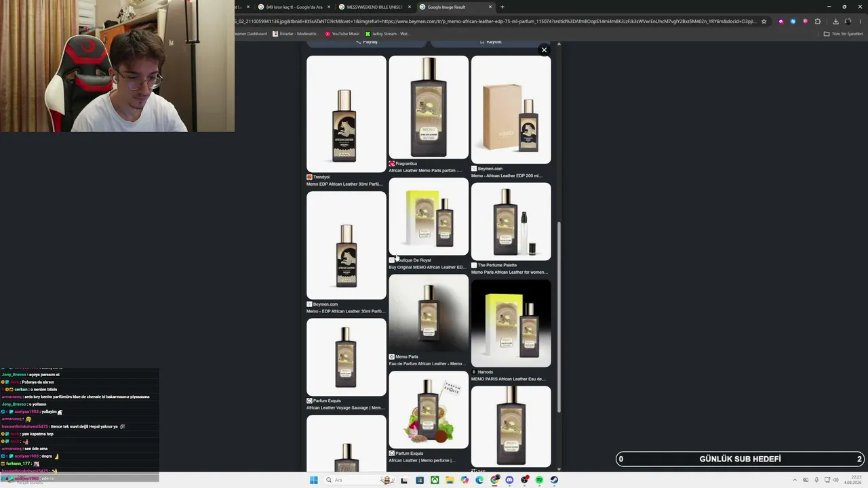The height and width of the screenshot is (488, 868).
Task: Click the browser address bar URL
Action: click(x=495, y=21)
